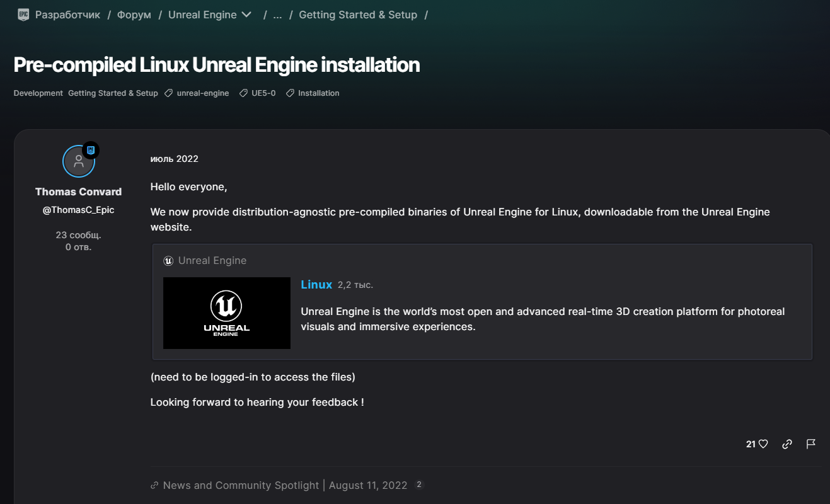
Task: Expand the Unreal Engine breadcrumb dropdown
Action: point(246,14)
